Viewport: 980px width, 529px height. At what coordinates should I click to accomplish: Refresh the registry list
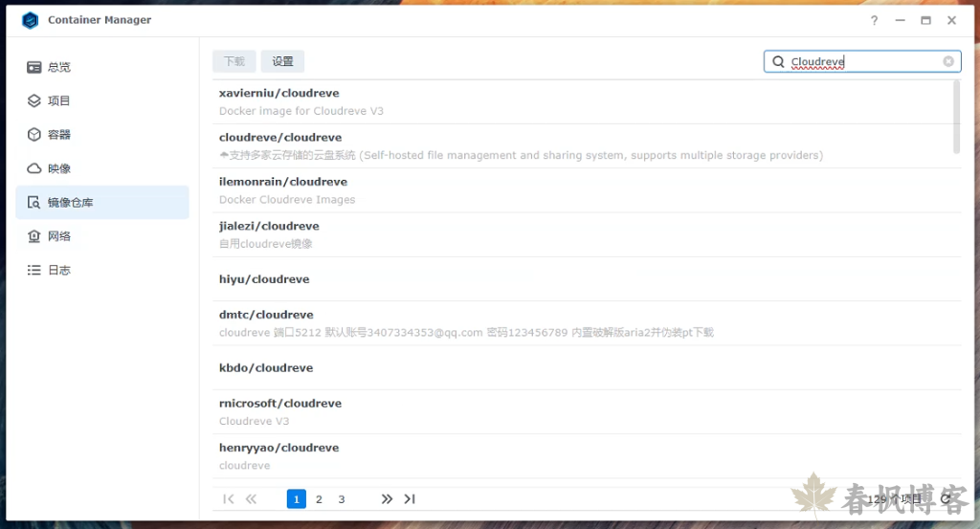947,498
